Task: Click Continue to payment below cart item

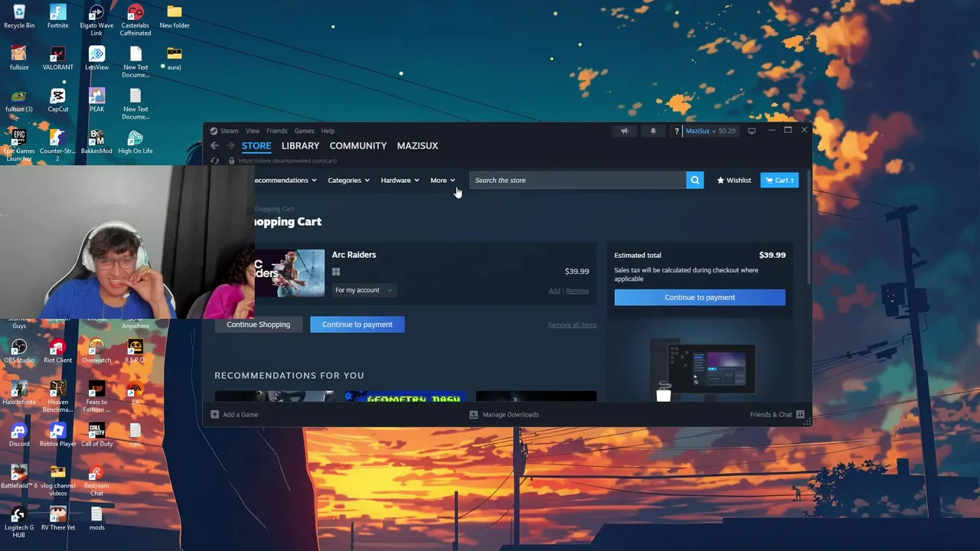Action: pos(357,324)
